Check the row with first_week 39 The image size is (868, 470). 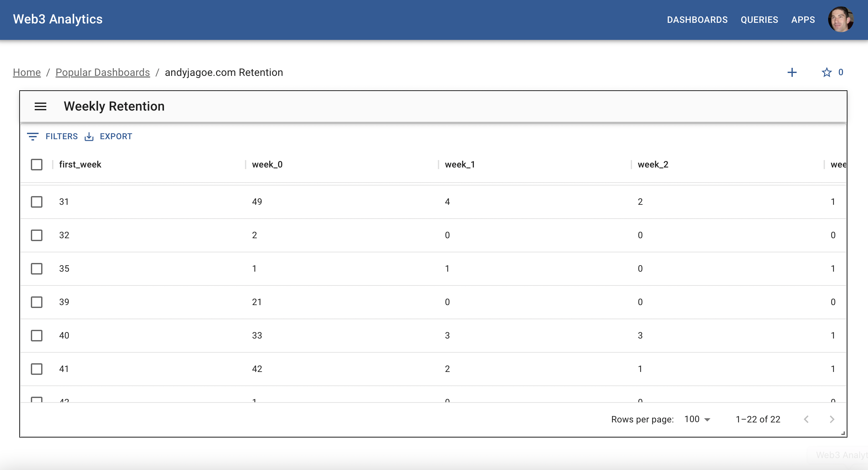click(x=36, y=302)
